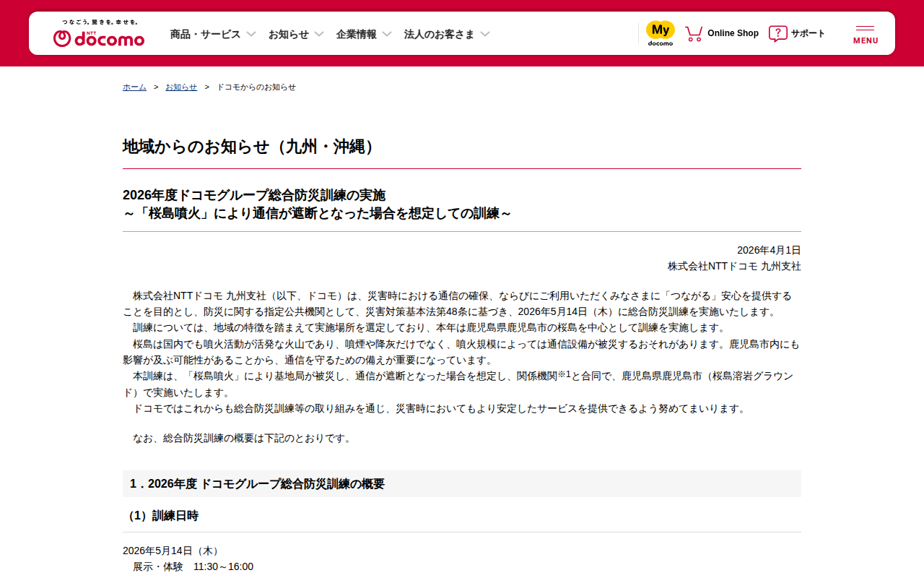Click the line なお、総合防災訓練の概要は下記のとおりです。

tap(243, 438)
